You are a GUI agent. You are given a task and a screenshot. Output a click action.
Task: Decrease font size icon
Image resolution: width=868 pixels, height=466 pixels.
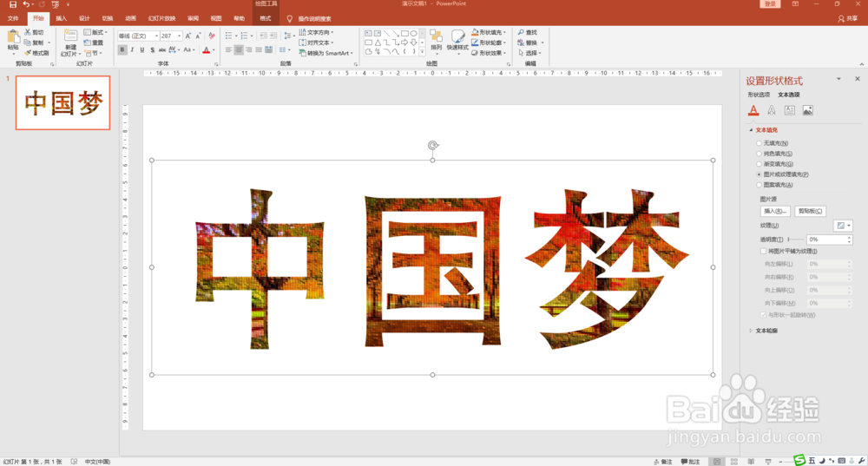198,36
